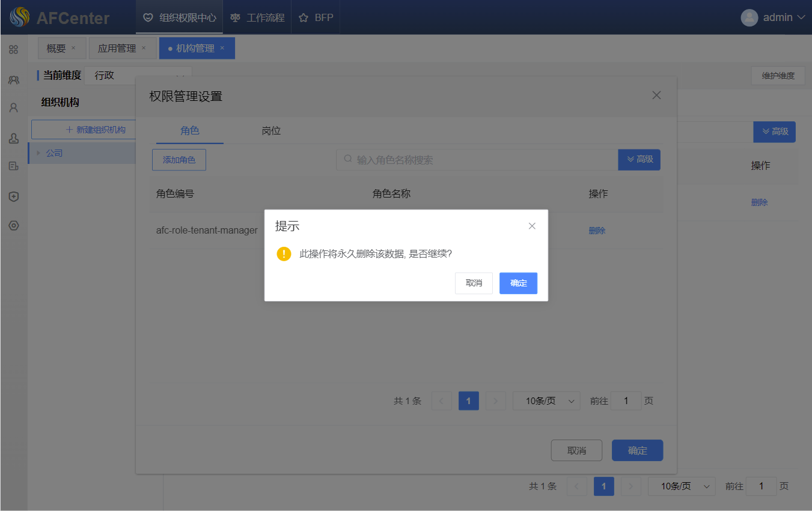Click the AFCenter logo icon
The height and width of the screenshot is (511, 812).
click(19, 17)
